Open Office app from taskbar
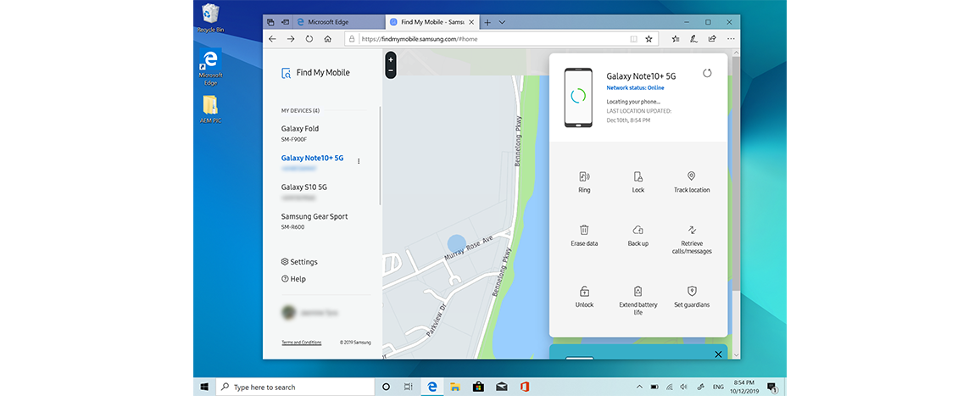 click(x=524, y=387)
